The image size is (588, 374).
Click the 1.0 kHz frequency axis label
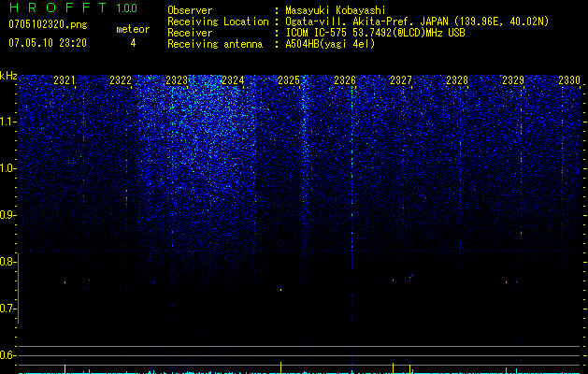tap(7, 168)
